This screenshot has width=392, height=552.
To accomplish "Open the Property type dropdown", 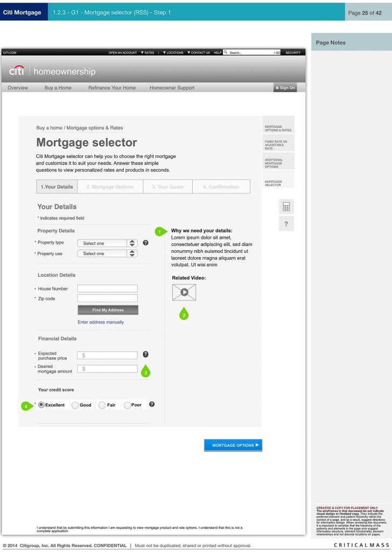I will [x=107, y=243].
